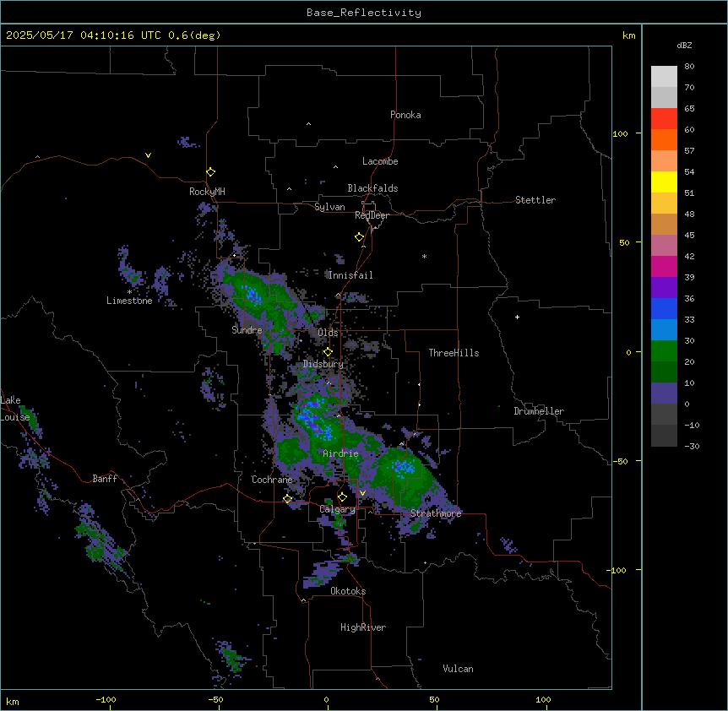Viewport: 728px width, 711px height.
Task: Click the -30 value in dBZ legend
Action: pos(692,447)
